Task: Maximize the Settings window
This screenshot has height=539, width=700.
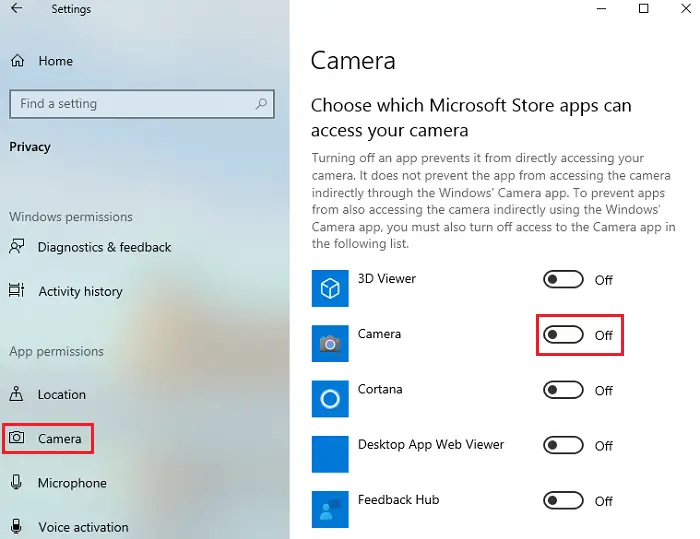Action: (x=643, y=8)
